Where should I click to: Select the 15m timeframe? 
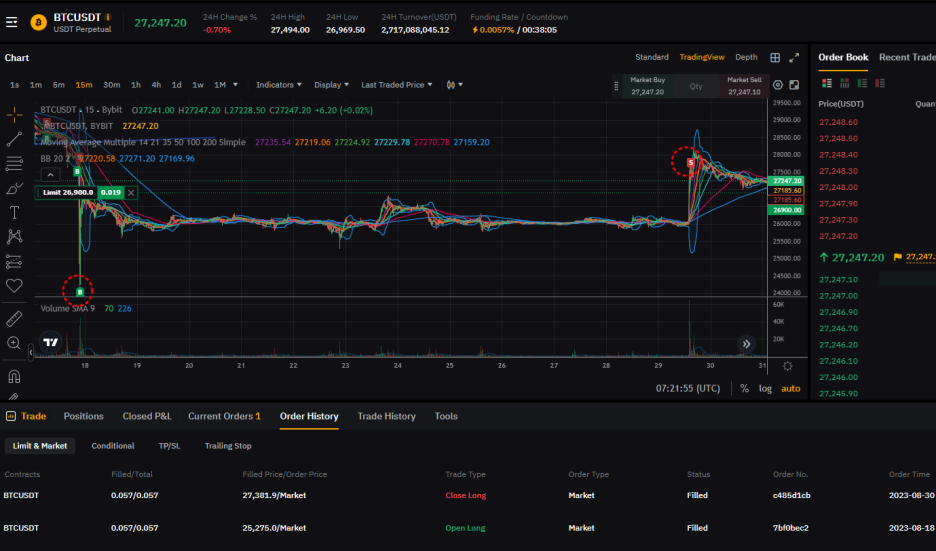(84, 85)
